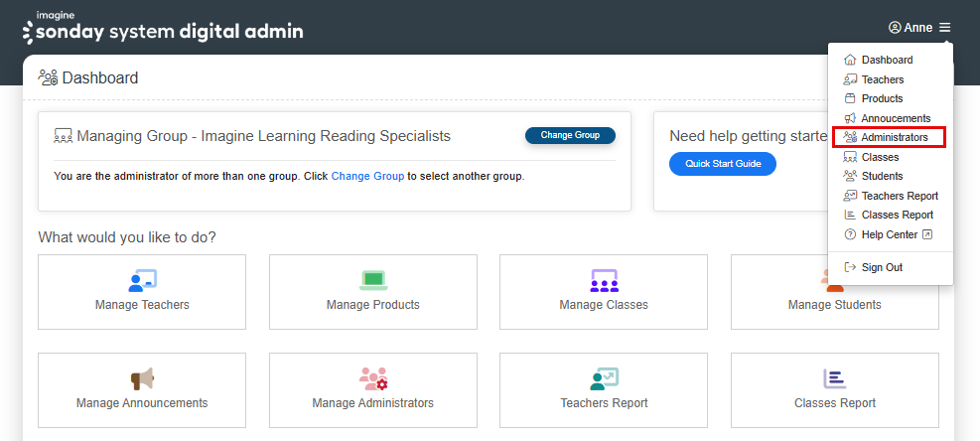
Task: Click the Teachers Report icon in the menu
Action: click(x=850, y=196)
